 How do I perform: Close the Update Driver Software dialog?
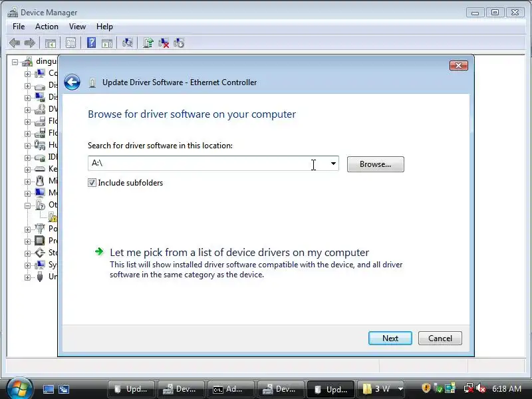(458, 65)
